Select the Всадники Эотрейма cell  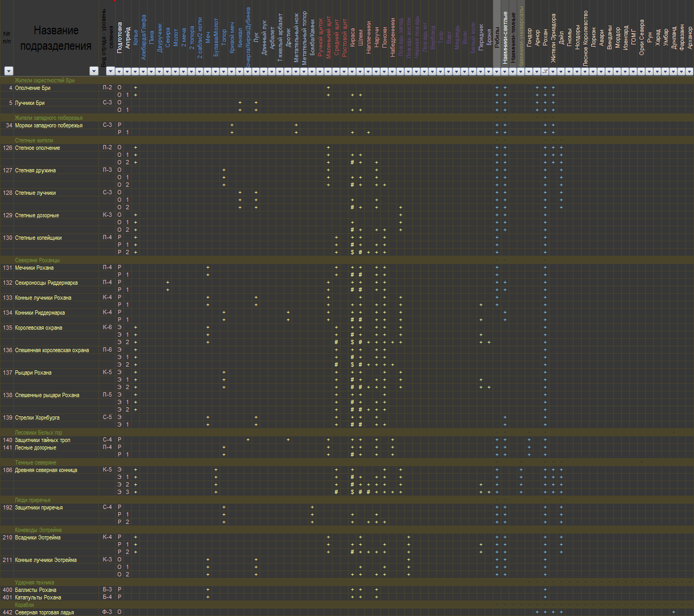[x=56, y=537]
